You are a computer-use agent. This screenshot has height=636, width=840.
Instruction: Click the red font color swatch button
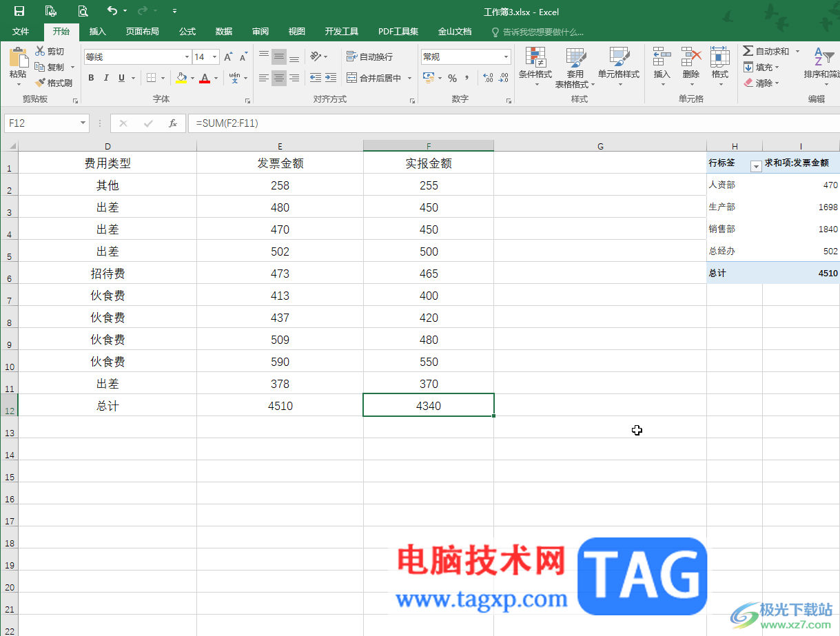[205, 78]
